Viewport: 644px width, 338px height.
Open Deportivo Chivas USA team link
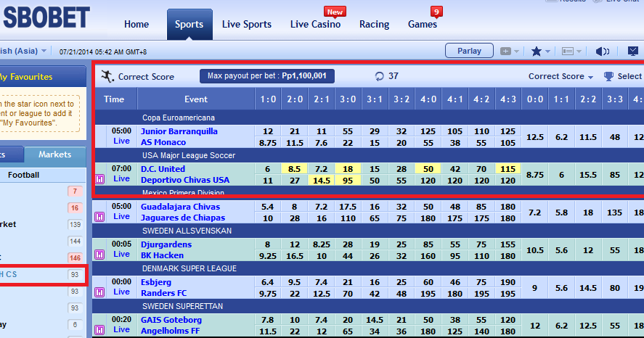(185, 180)
